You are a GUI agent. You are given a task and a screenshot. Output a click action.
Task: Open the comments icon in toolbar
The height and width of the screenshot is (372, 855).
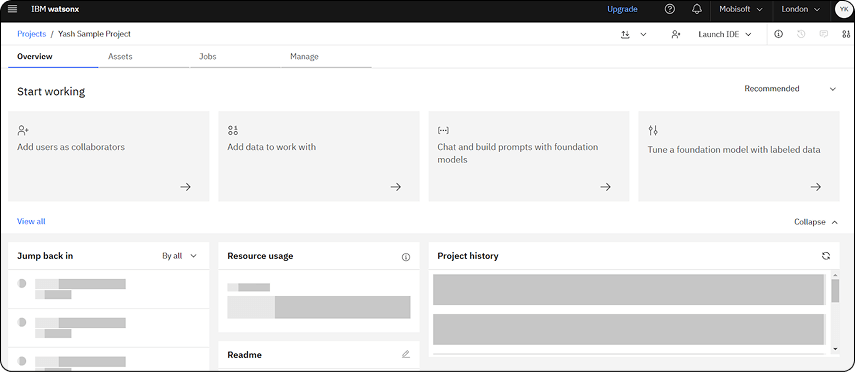824,34
